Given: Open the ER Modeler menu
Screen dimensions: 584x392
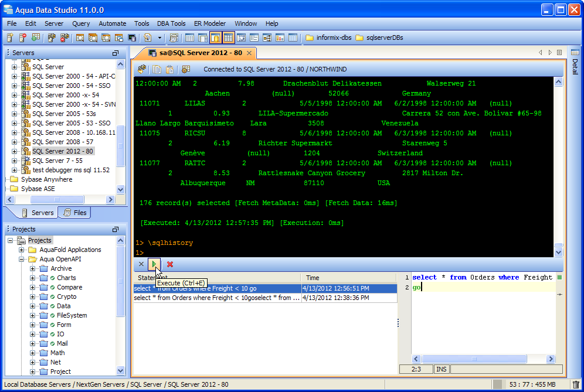Looking at the screenshot, I should (210, 23).
